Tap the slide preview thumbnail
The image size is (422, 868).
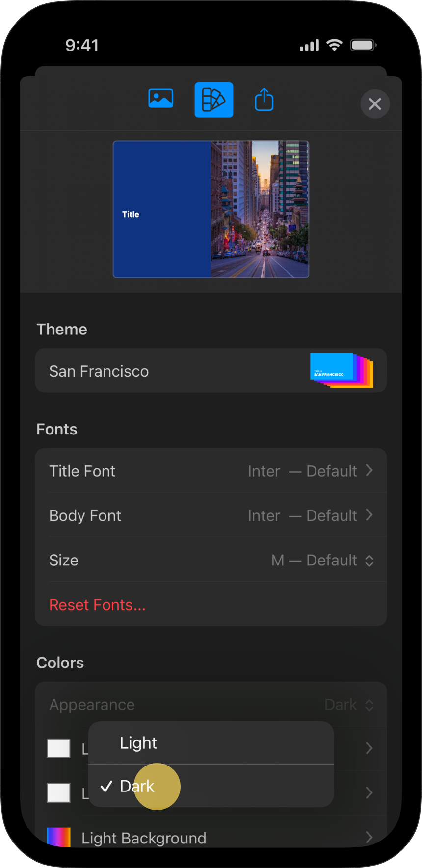click(x=211, y=209)
